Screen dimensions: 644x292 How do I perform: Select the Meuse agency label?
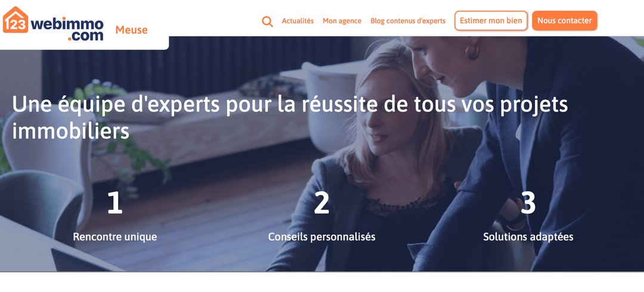(131, 30)
